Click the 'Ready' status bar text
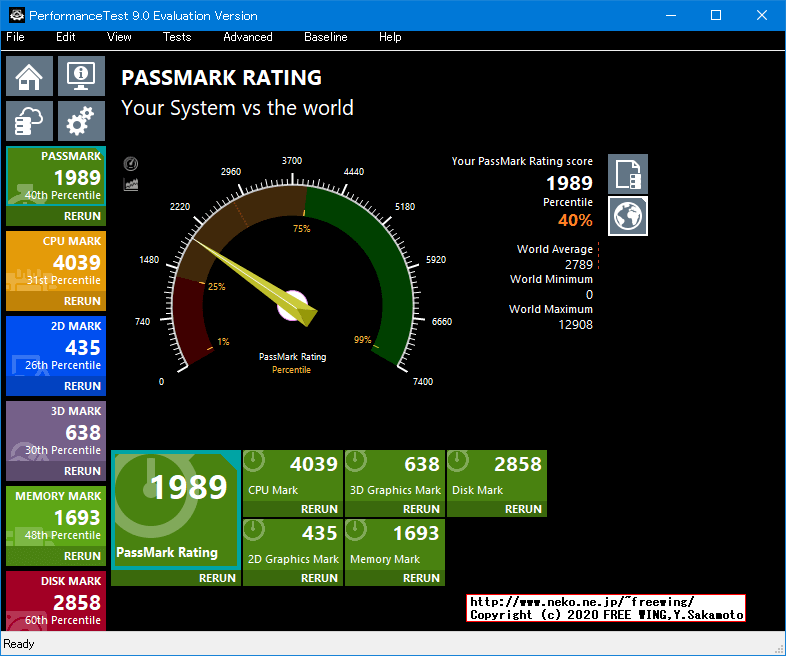 tap(19, 644)
